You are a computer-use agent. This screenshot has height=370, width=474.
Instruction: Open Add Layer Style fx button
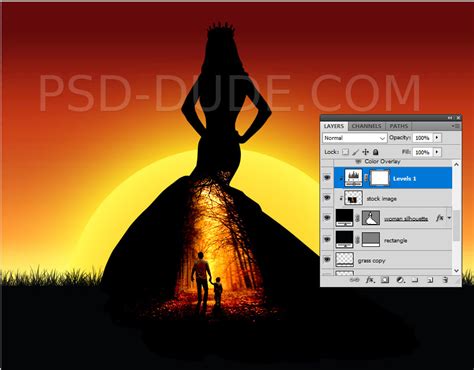point(370,280)
